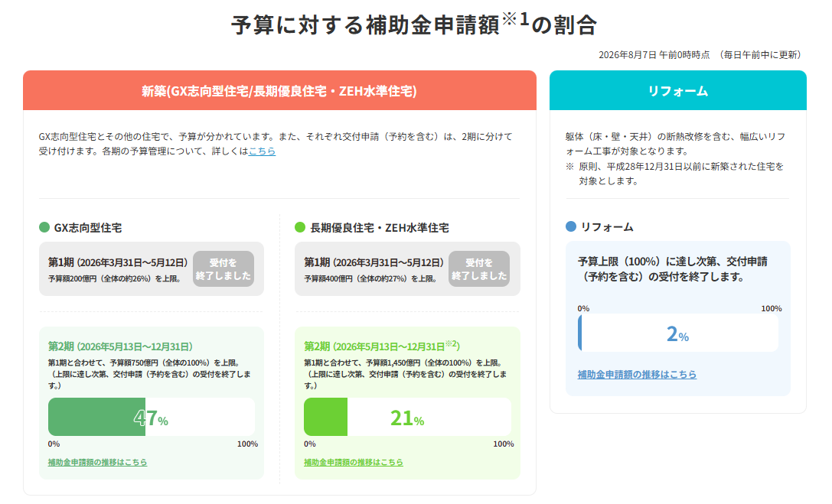
Task: Click 予算額200億円 (全体の約26%) を上限 text
Action: tap(115, 278)
